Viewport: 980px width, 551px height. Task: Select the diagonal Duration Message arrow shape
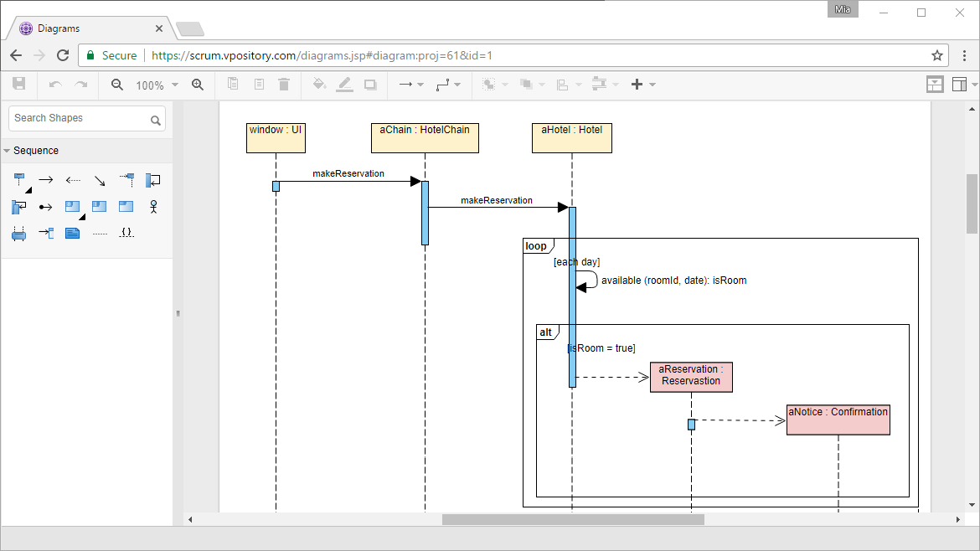click(x=100, y=181)
